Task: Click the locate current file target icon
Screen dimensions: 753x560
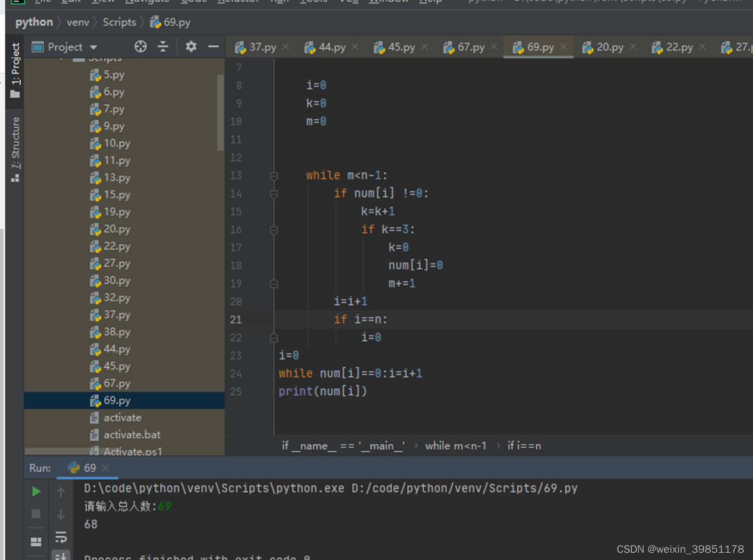Action: (x=141, y=47)
